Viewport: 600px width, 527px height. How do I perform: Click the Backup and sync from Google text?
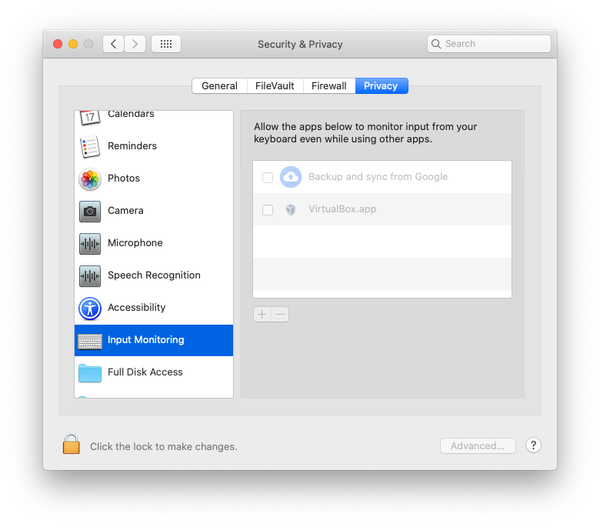(378, 177)
